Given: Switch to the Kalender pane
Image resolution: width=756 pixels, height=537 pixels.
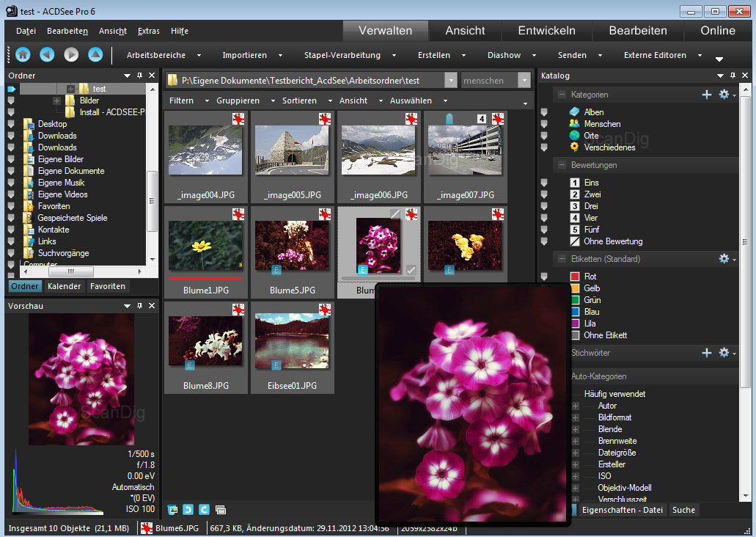Looking at the screenshot, I should click(x=64, y=286).
